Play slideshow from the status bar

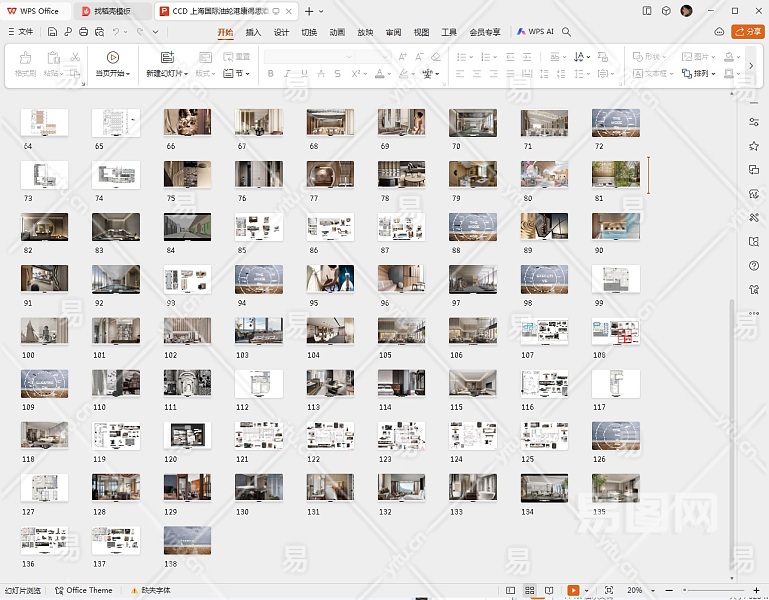tap(573, 591)
